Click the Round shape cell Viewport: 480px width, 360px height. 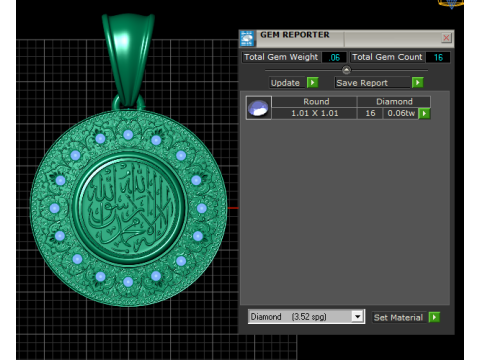click(316, 102)
